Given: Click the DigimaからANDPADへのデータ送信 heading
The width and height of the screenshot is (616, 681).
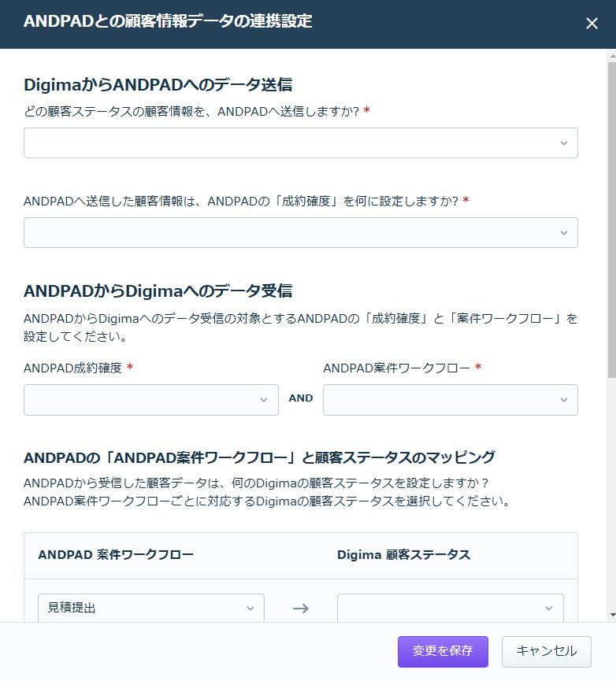Looking at the screenshot, I should coord(158,85).
